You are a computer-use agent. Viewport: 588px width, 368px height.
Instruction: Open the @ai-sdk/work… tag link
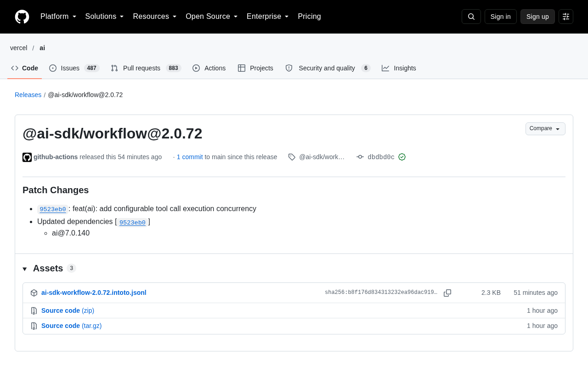point(322,157)
